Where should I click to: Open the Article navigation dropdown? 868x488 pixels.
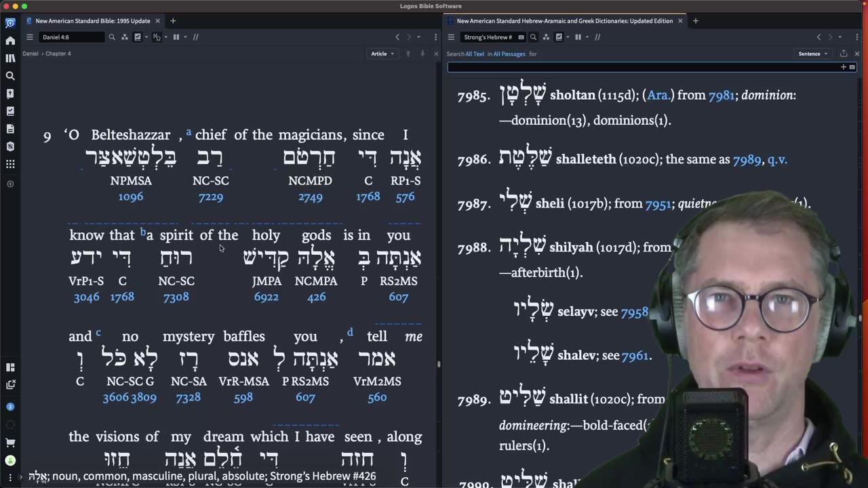(x=382, y=54)
